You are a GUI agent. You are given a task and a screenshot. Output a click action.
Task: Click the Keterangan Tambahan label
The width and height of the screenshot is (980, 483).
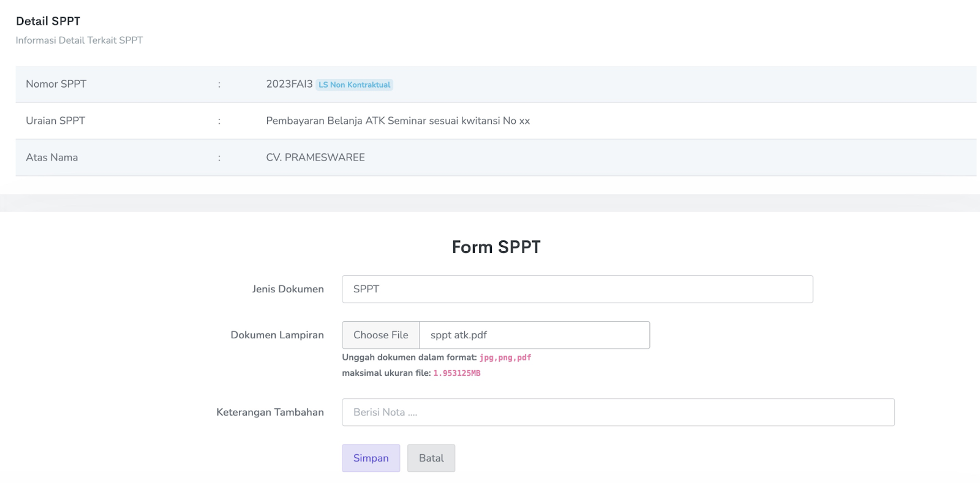point(269,413)
